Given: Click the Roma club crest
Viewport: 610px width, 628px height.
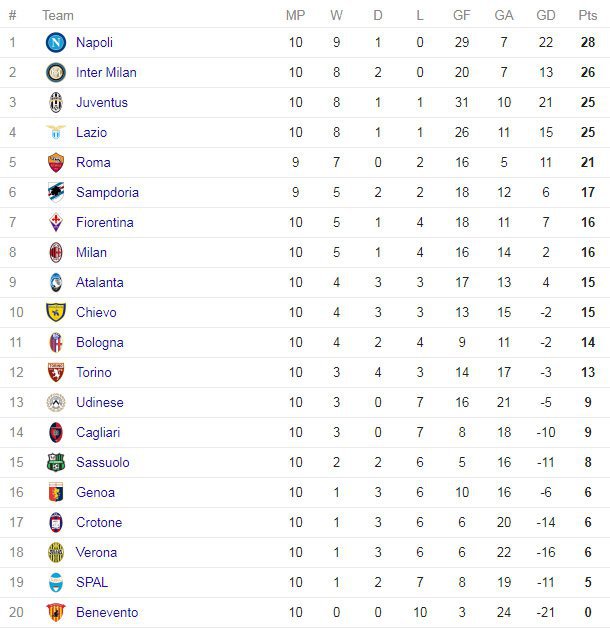Looking at the screenshot, I should [x=55, y=162].
